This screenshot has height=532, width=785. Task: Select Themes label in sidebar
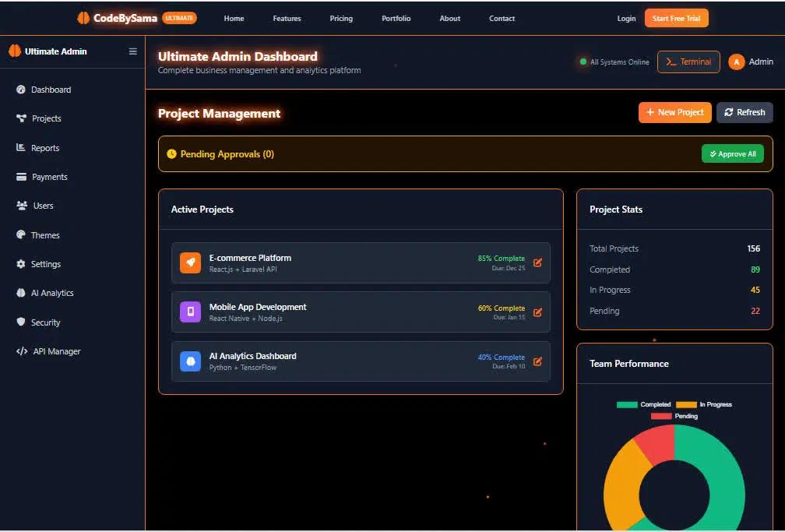coord(45,235)
